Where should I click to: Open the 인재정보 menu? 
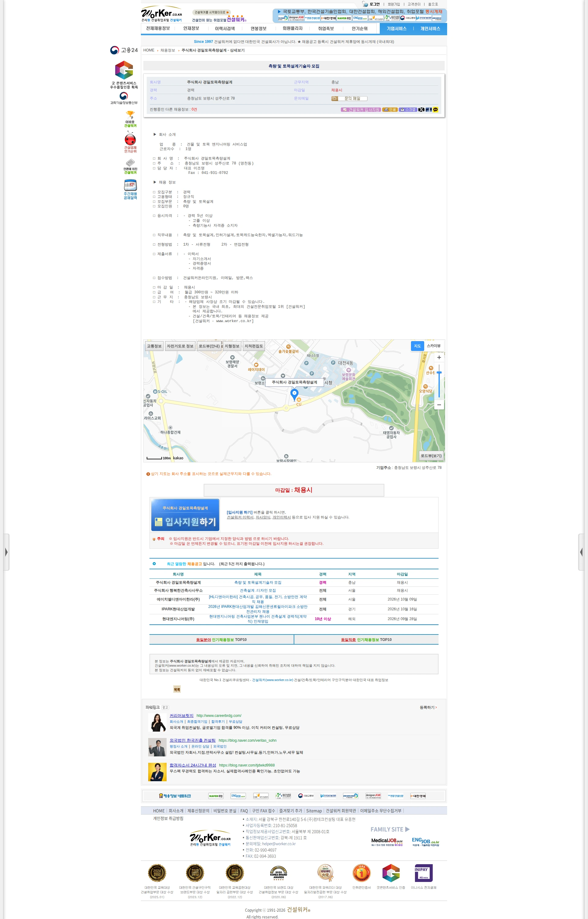point(191,29)
